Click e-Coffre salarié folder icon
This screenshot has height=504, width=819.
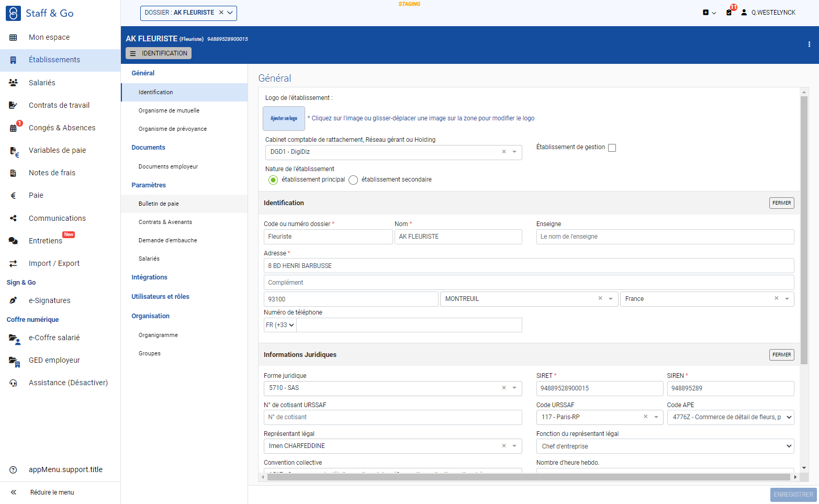[x=14, y=339]
